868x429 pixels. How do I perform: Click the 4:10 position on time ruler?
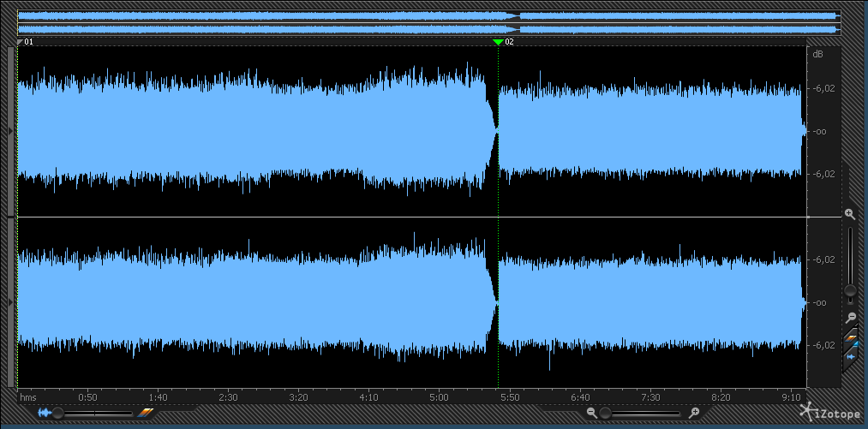click(368, 398)
